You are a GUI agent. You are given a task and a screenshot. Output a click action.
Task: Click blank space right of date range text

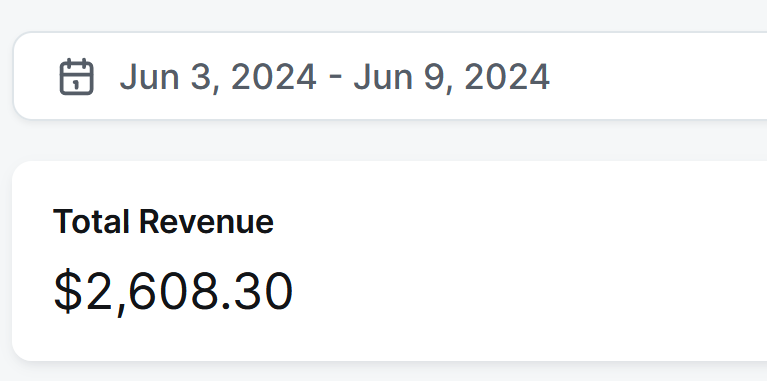[x=655, y=76]
